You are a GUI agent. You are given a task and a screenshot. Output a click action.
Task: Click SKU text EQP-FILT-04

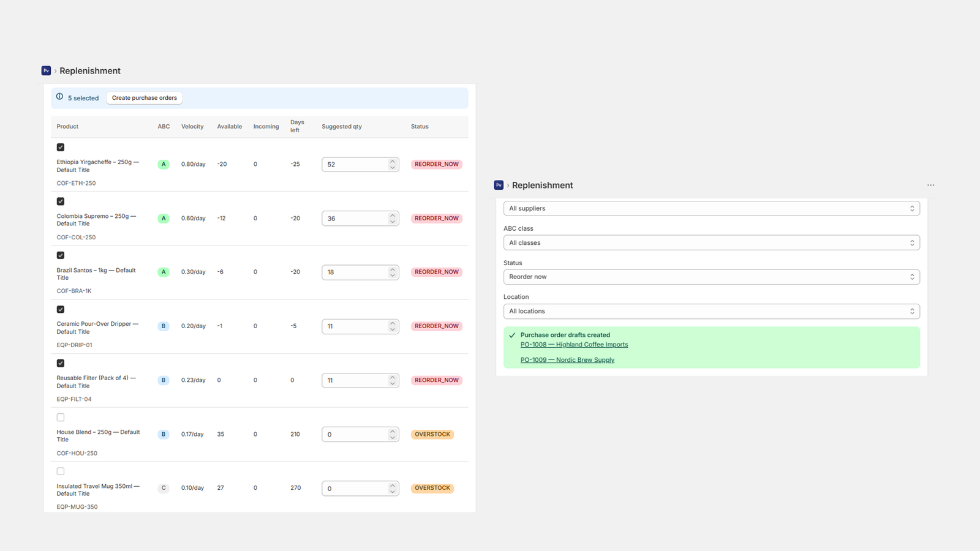74,399
